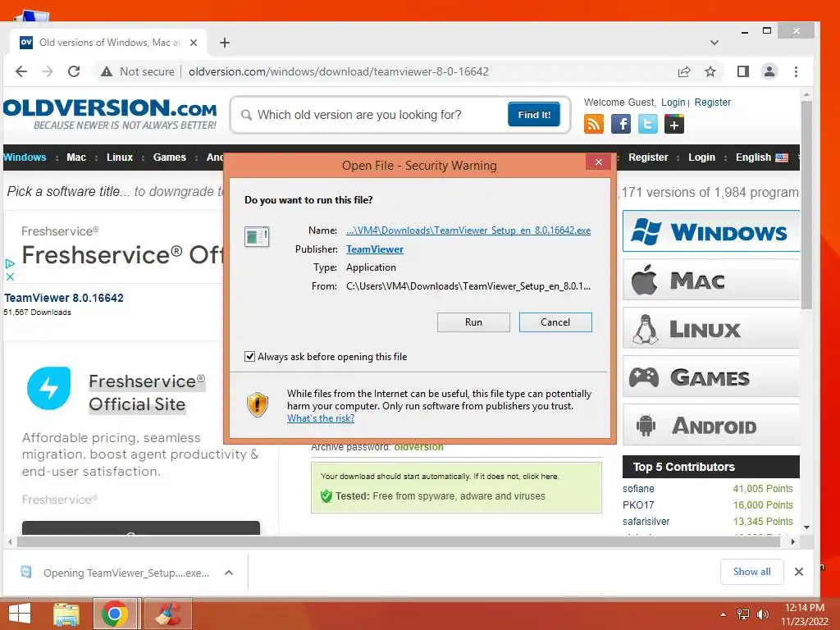Select the Android platform banner
The width and height of the screenshot is (840, 630).
[x=711, y=425]
